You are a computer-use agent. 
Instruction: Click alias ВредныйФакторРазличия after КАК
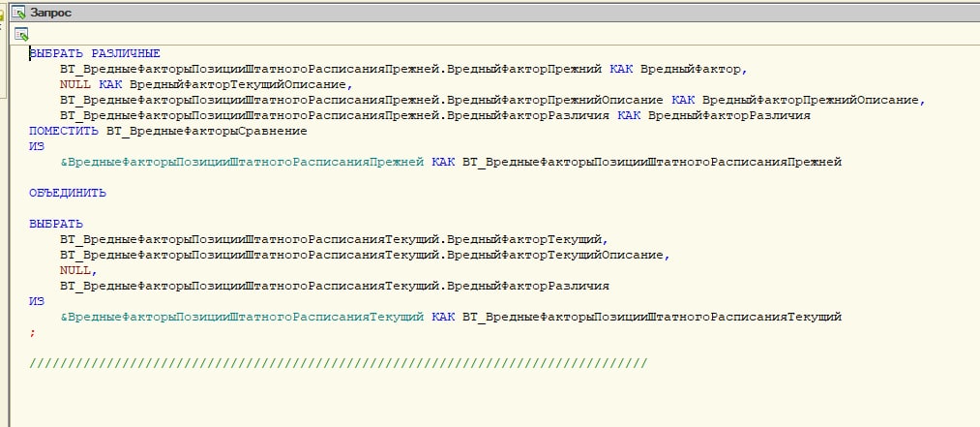pos(729,115)
